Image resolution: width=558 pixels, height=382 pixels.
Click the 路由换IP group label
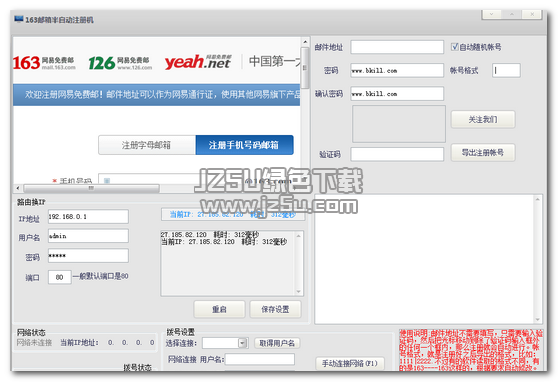point(31,202)
